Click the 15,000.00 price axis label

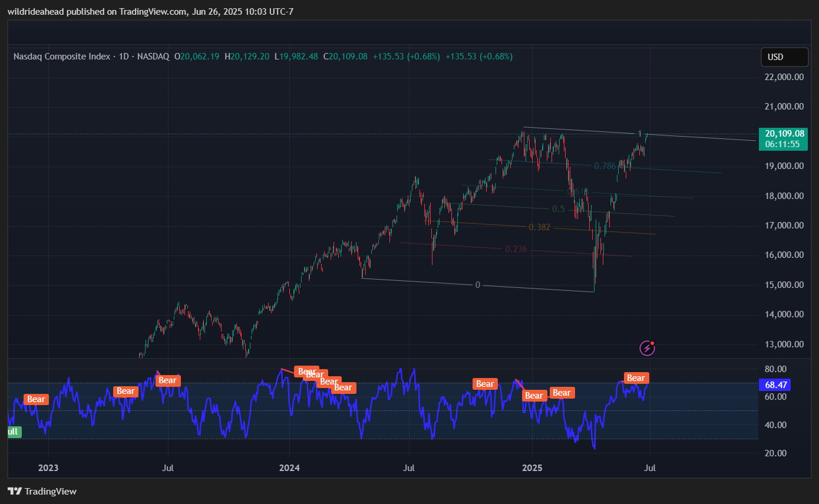pyautogui.click(x=783, y=285)
